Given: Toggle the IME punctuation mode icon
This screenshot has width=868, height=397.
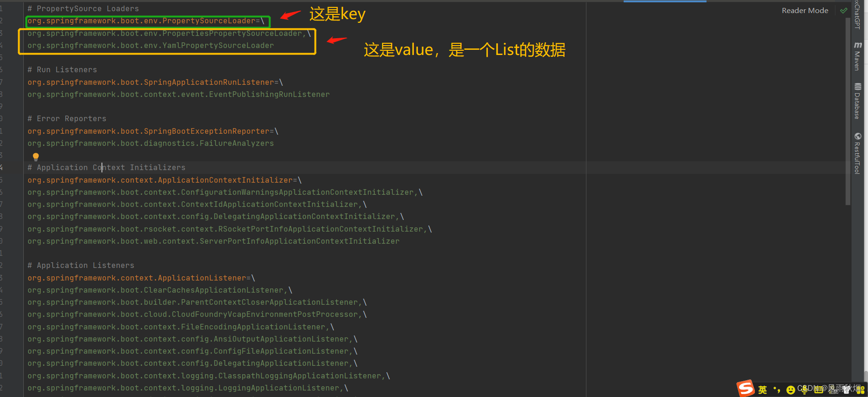Looking at the screenshot, I should pyautogui.click(x=777, y=389).
